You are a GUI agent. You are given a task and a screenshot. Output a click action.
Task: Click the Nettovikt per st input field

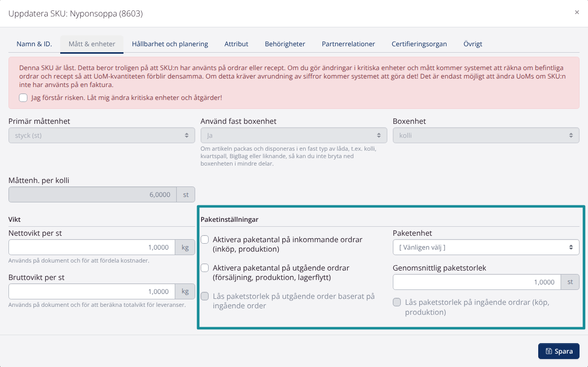[x=92, y=248]
